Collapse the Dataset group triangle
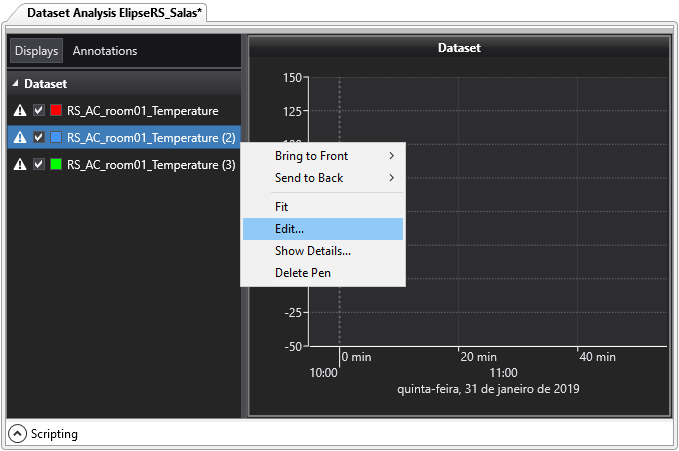This screenshot has height=451, width=679. pos(15,85)
